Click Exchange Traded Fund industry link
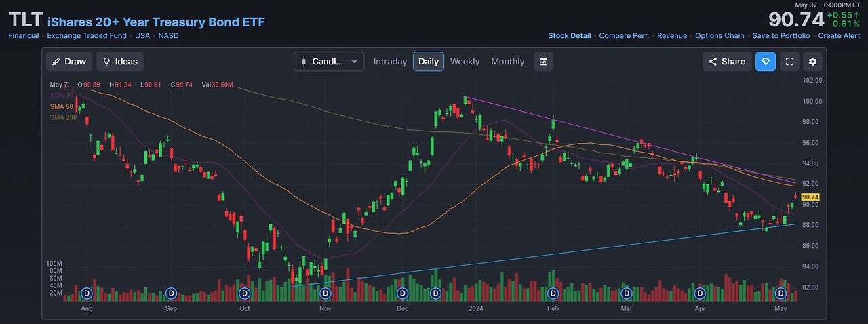Image resolution: width=868 pixels, height=324 pixels. (x=88, y=36)
